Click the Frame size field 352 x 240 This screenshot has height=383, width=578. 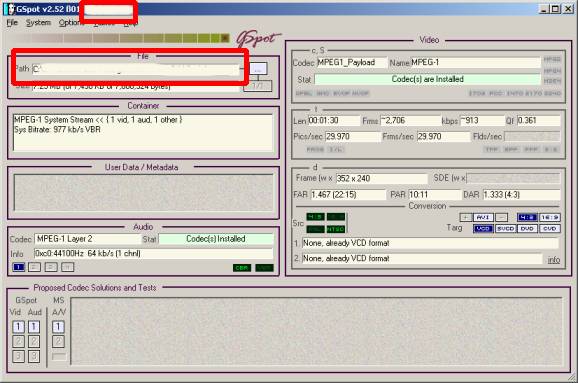coord(382,178)
